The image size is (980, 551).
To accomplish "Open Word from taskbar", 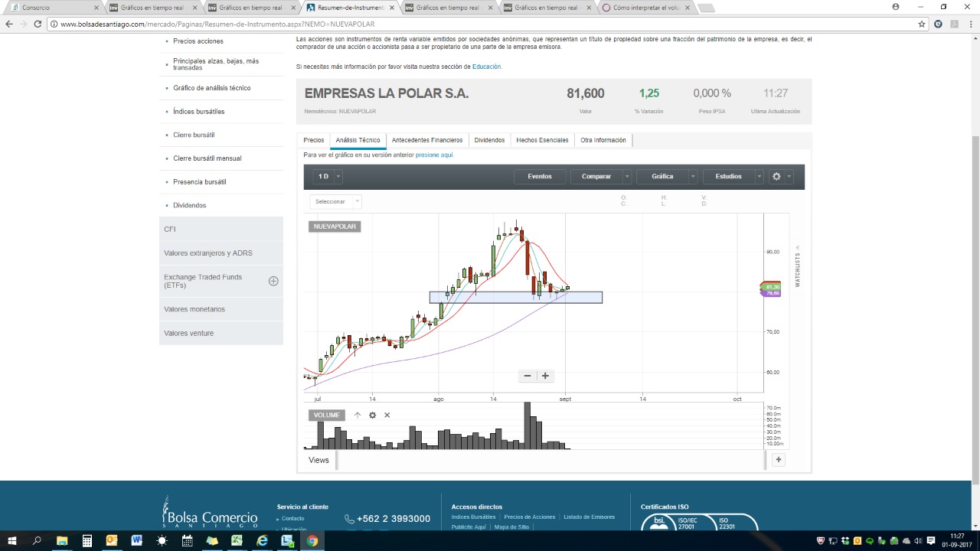I will coord(137,540).
